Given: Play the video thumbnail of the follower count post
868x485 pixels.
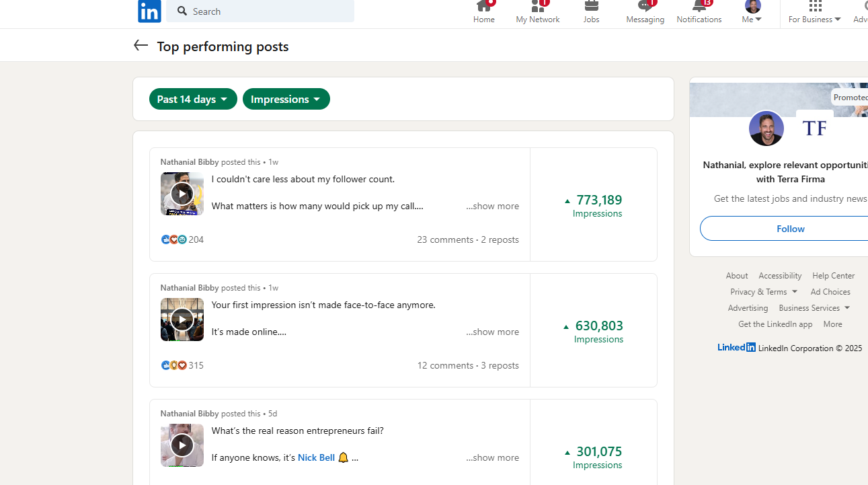Looking at the screenshot, I should pos(182,194).
